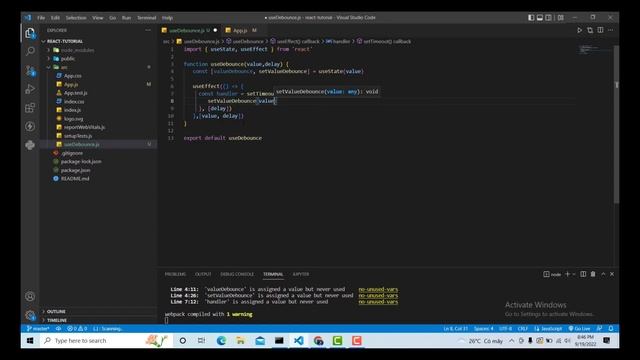The width and height of the screenshot is (640, 360).
Task: Open Microsoft Edge from taskbar
Action: (221, 340)
